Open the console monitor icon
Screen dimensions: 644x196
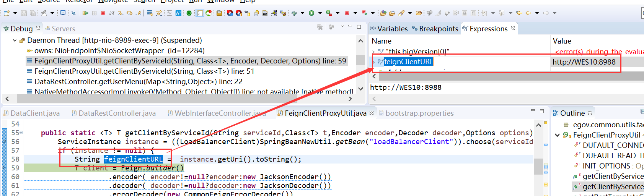pos(63,13)
